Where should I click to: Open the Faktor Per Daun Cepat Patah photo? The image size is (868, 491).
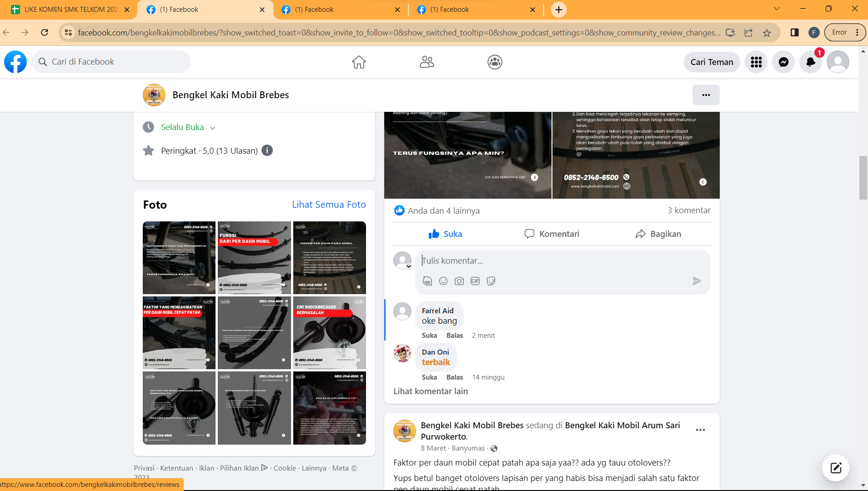[x=179, y=333]
